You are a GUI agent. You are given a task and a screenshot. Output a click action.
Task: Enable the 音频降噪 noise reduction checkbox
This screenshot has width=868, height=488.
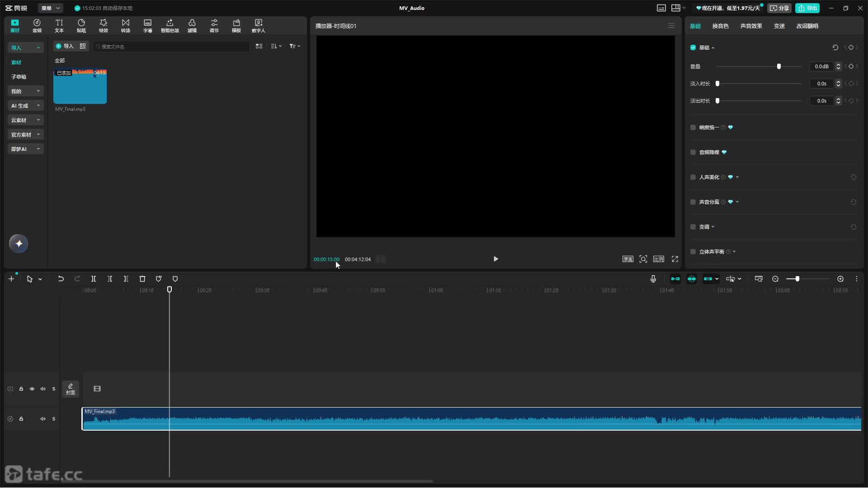pos(693,152)
